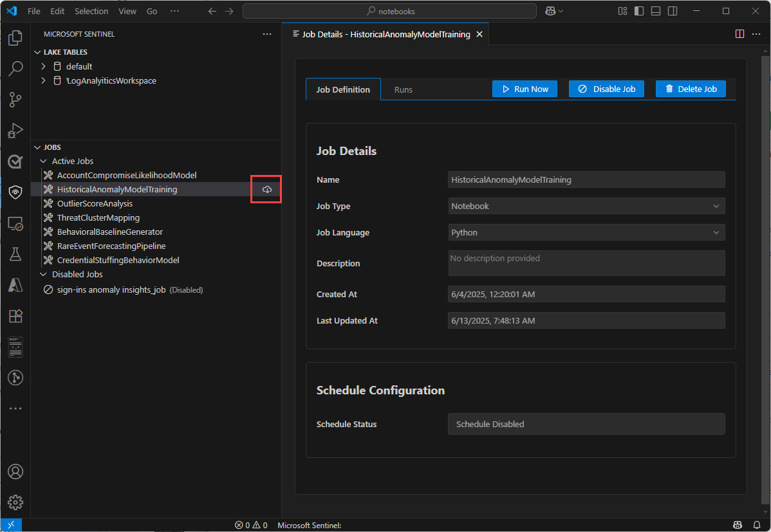Open the Testing checkmark icon in activity bar
771x532 pixels.
(15, 161)
